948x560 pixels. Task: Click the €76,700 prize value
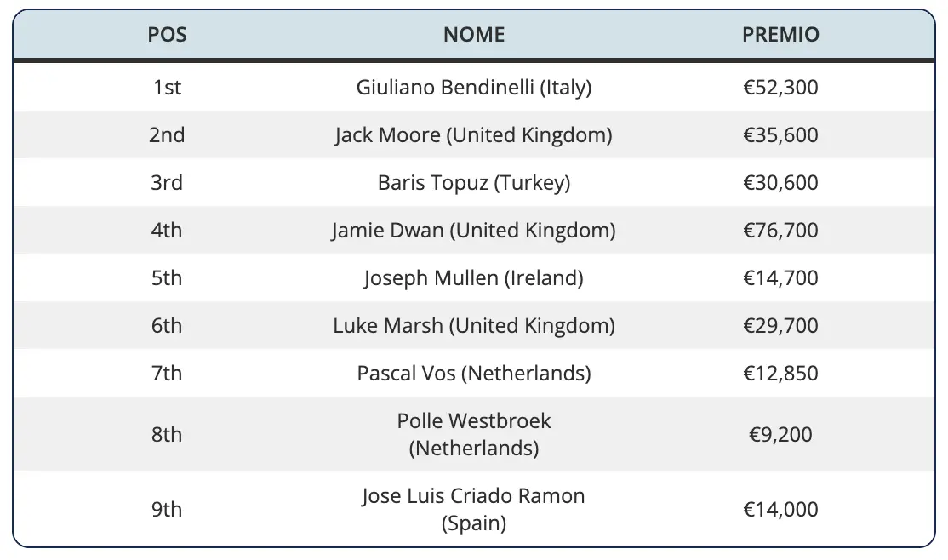coord(780,230)
